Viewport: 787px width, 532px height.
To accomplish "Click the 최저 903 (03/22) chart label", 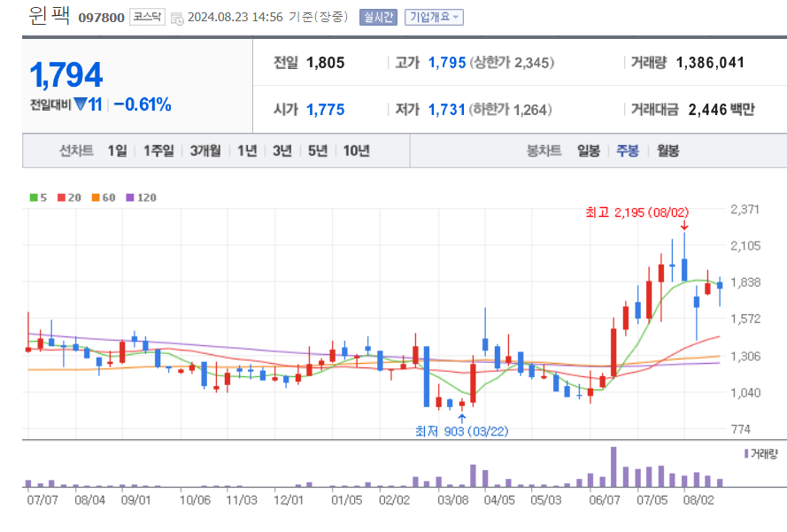I will point(462,431).
